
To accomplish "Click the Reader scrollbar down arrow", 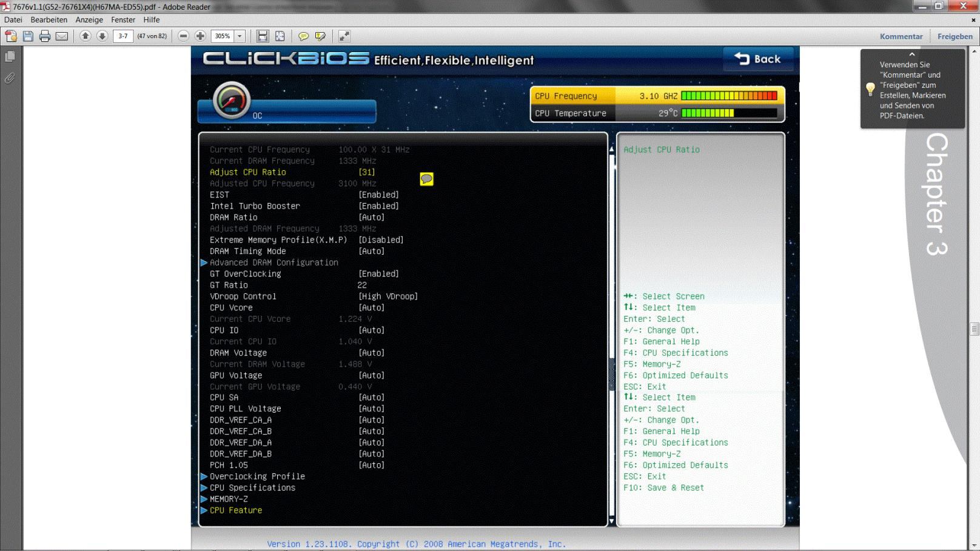I will (975, 545).
